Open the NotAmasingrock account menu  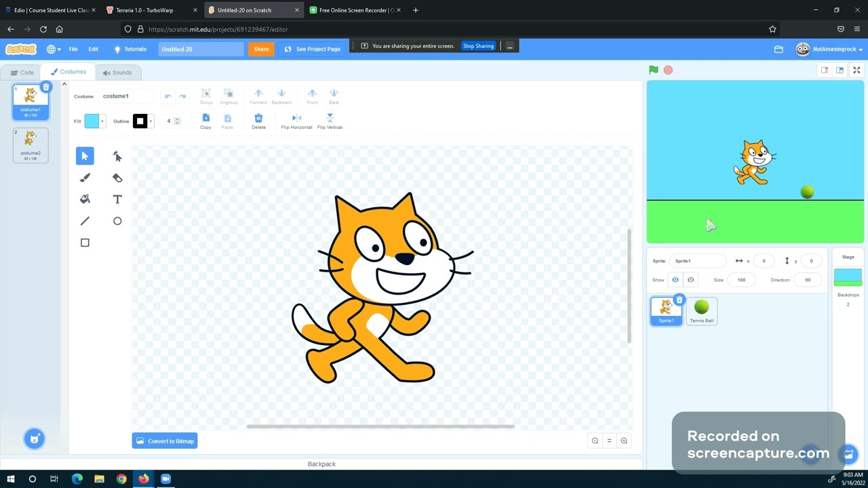click(x=829, y=49)
